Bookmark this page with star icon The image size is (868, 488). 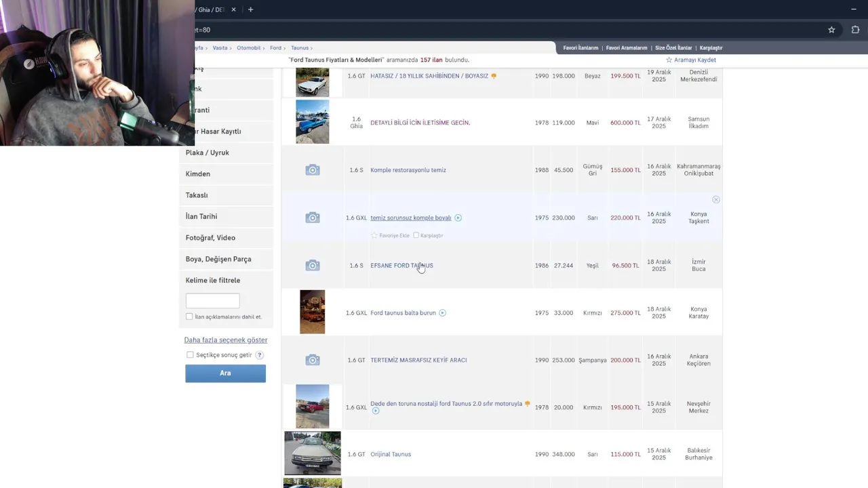coord(831,30)
